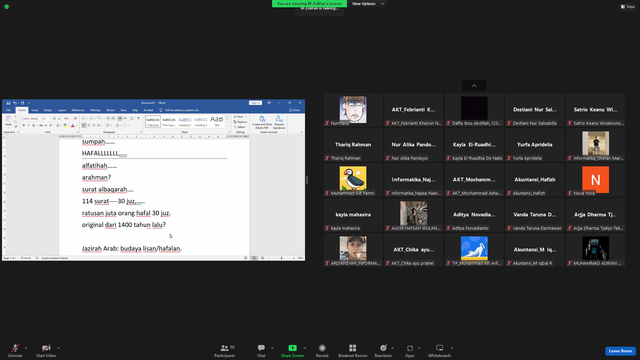Screen dimensions: 640x360
Task: Toggle Bold formatting in Word
Action: tap(24, 125)
